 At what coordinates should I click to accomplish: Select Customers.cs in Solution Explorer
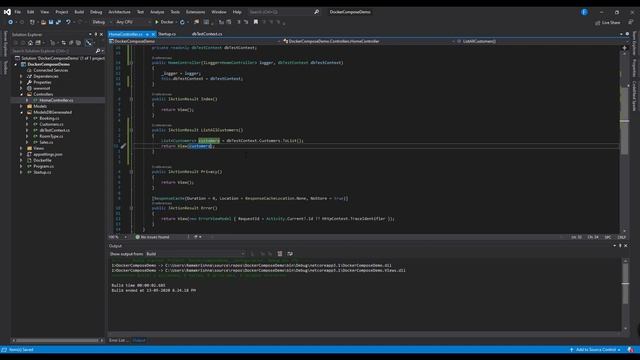pos(51,124)
